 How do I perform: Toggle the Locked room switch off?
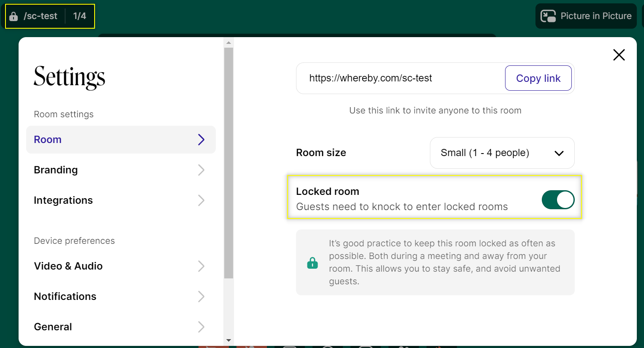(x=557, y=200)
